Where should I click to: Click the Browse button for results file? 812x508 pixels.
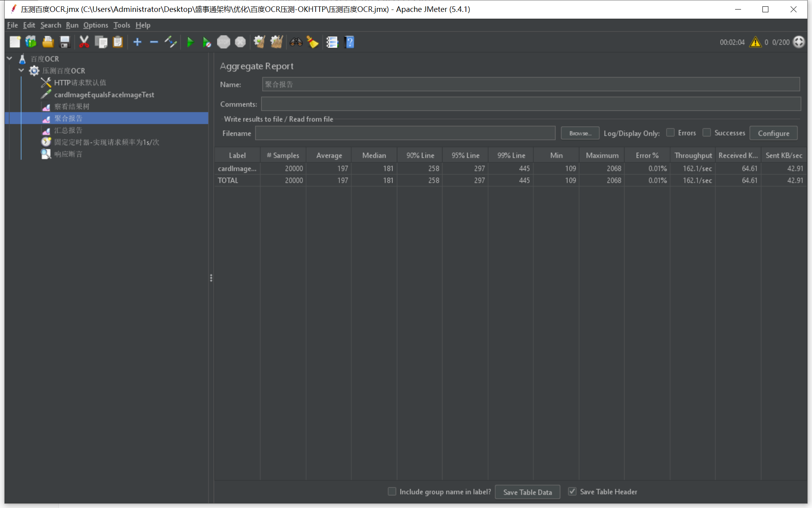coord(580,133)
